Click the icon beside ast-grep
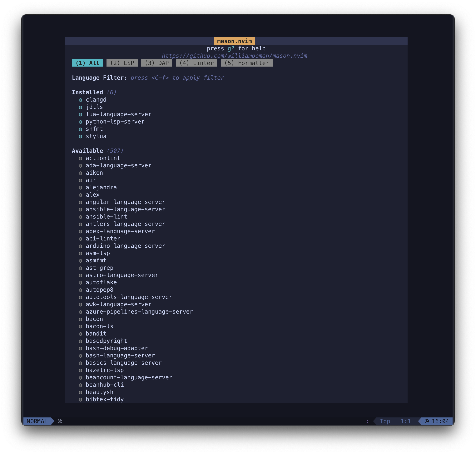This screenshot has height=454, width=476. tap(81, 268)
